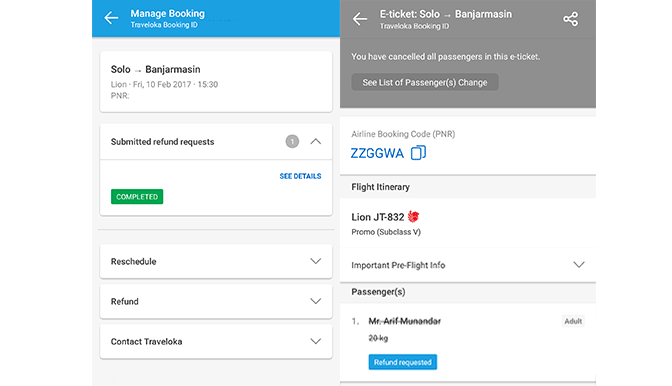
Task: Tap the Adult passenger type tag
Action: [x=573, y=321]
